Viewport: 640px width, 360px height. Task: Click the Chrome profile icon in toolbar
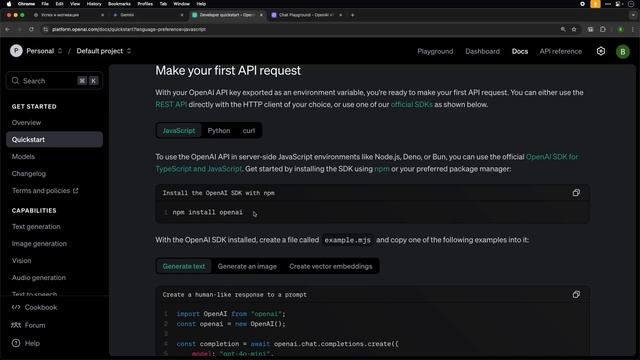point(620,29)
